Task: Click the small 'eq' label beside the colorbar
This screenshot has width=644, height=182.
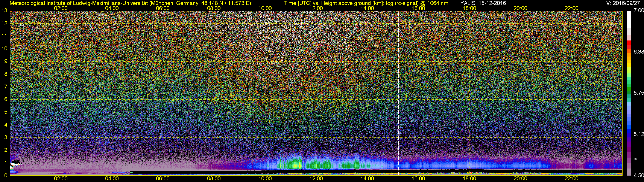Action: 636,159
